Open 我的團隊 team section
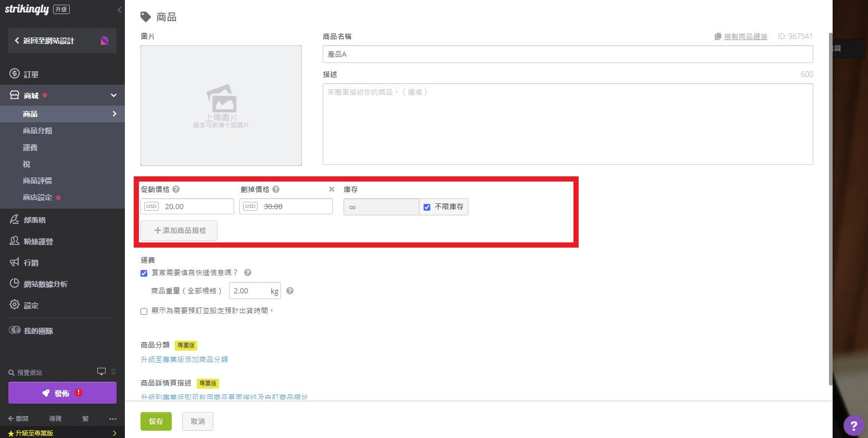868x438 pixels. 38,331
